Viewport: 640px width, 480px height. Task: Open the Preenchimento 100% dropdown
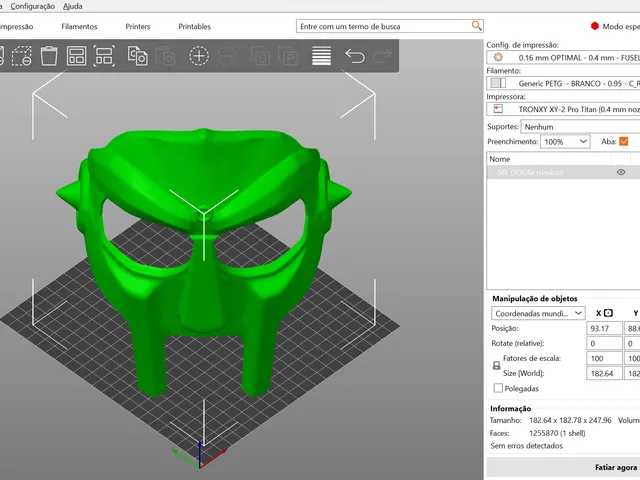coord(565,142)
